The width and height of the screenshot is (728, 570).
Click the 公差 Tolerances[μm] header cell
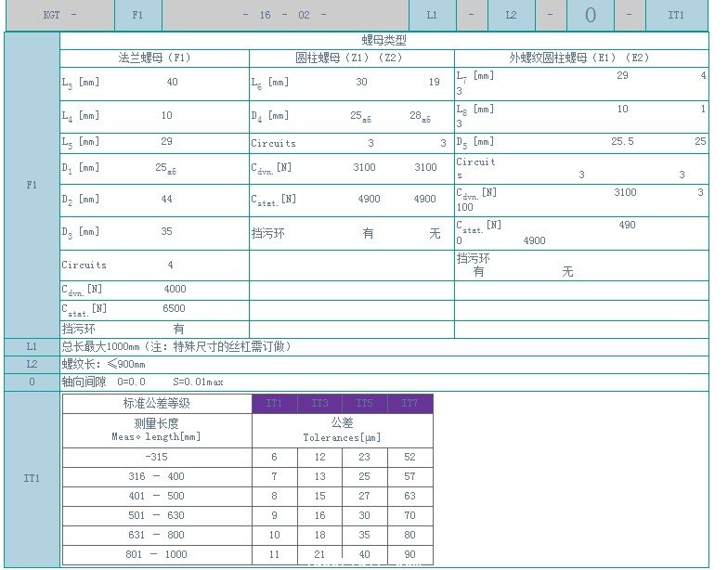[x=342, y=430]
